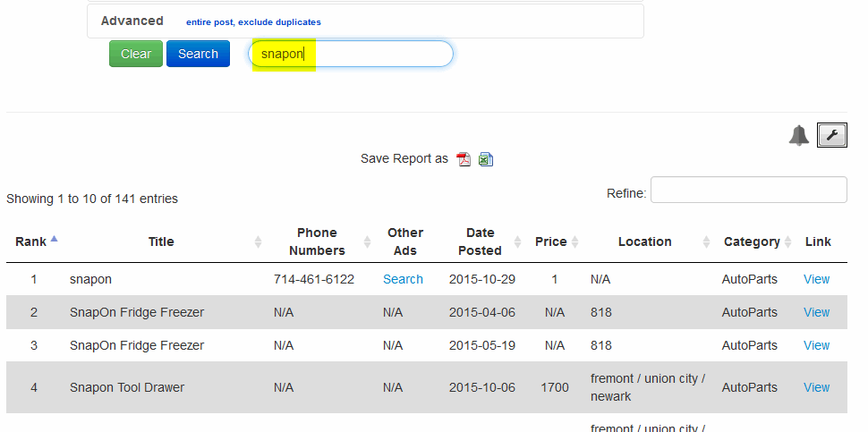View the Snapon Tool Drawer listing

[x=816, y=388]
